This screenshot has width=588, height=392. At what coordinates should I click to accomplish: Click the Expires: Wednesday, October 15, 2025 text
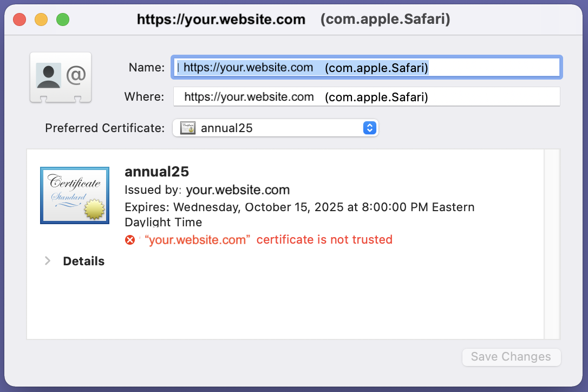click(x=299, y=214)
